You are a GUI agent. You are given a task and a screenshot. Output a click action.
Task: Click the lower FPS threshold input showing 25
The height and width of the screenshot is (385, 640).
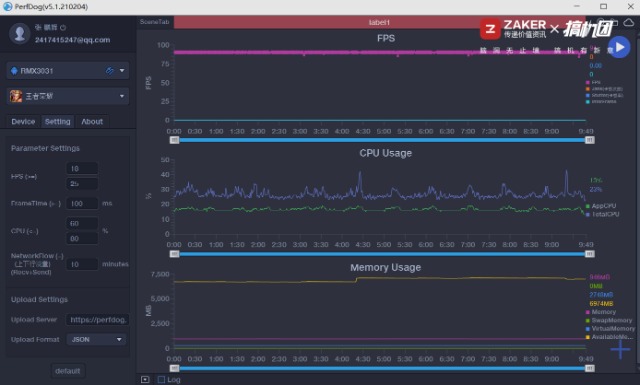82,184
